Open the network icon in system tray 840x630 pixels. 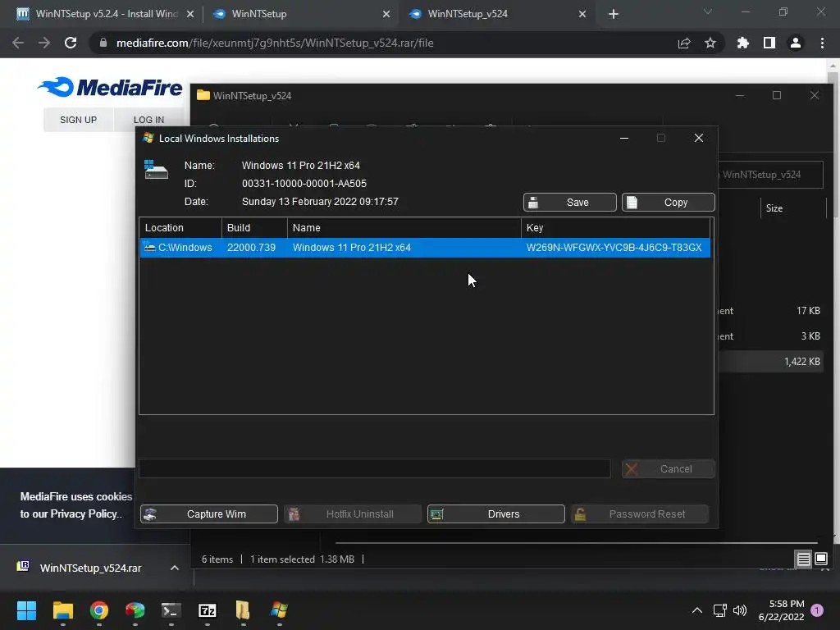(719, 610)
